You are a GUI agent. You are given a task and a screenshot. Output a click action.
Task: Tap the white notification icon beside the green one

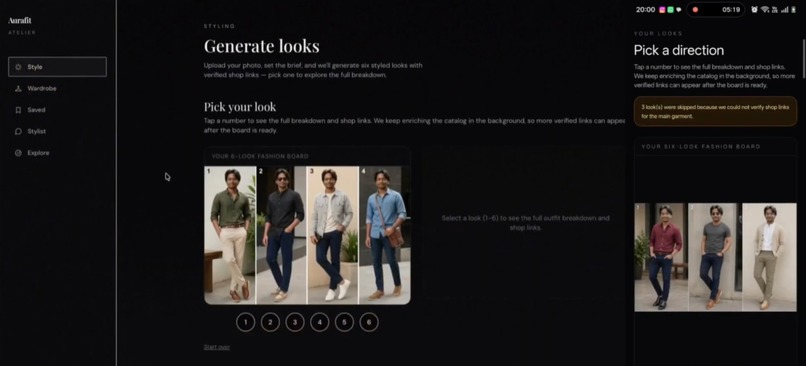click(x=679, y=10)
